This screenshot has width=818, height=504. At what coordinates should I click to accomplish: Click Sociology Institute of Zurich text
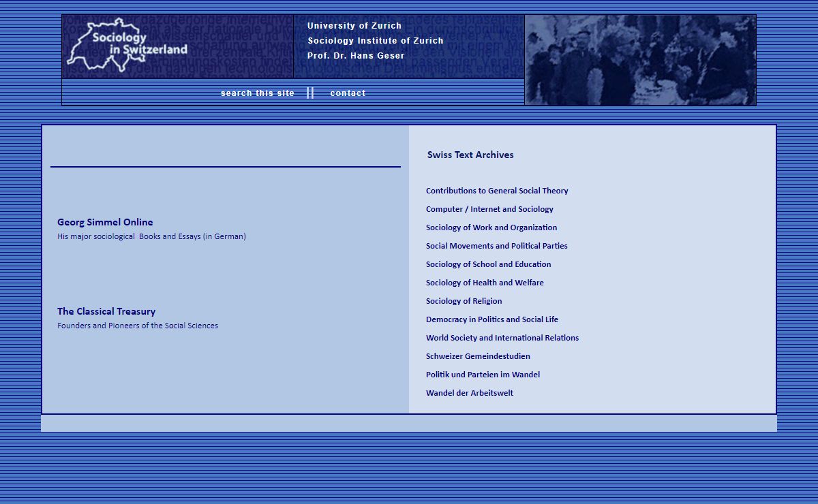[376, 41]
